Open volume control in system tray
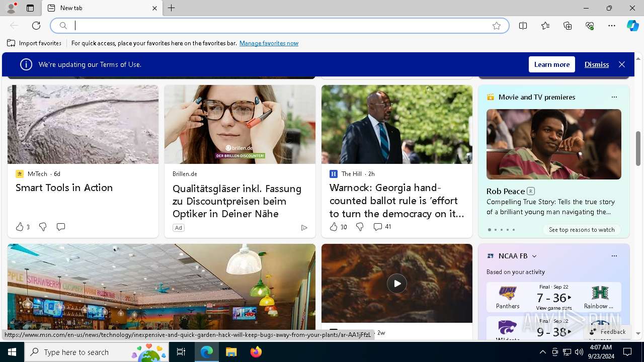 click(x=579, y=352)
